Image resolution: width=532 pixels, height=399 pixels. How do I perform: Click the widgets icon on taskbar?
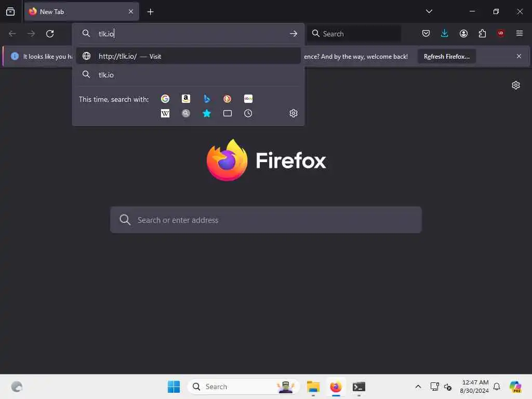tap(17, 387)
